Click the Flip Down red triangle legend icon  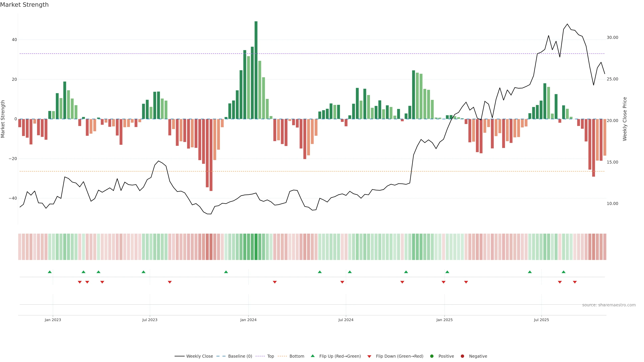point(369,356)
